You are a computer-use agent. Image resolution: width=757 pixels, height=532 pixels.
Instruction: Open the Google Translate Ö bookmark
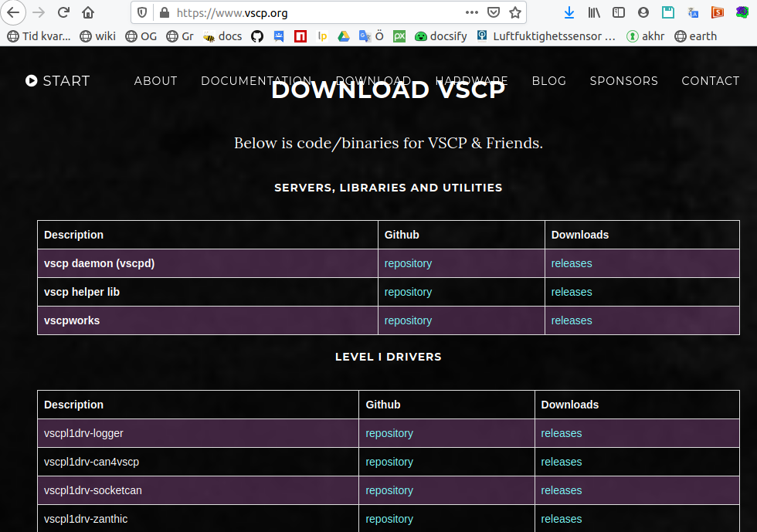(x=371, y=36)
